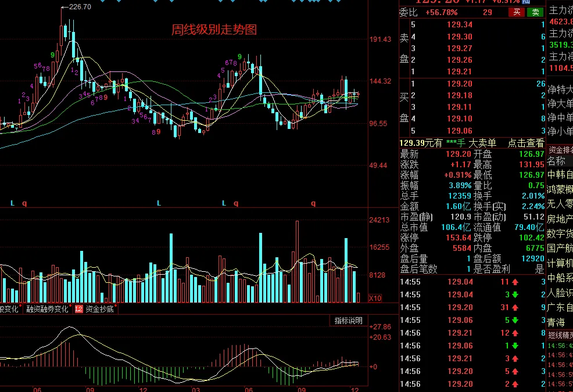Select the buy-2 bid price 129.18
This screenshot has width=573, height=392.
(460, 95)
